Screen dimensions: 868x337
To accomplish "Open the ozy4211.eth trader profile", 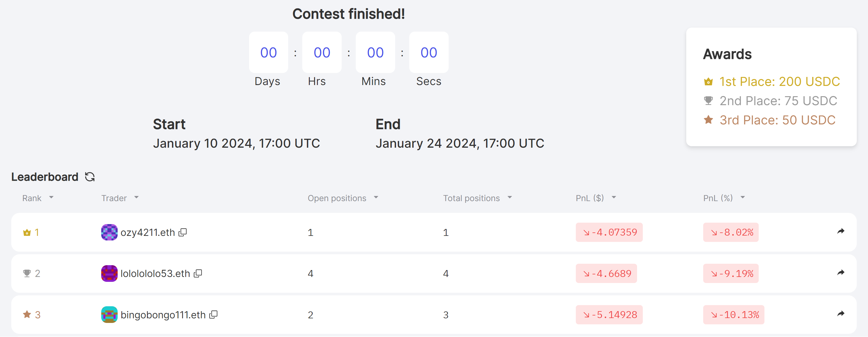I will [148, 232].
